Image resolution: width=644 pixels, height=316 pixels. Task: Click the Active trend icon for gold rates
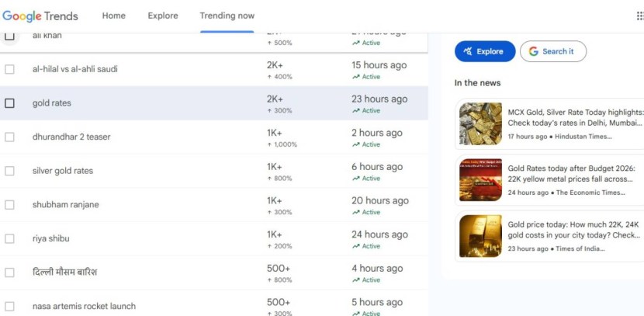point(356,111)
